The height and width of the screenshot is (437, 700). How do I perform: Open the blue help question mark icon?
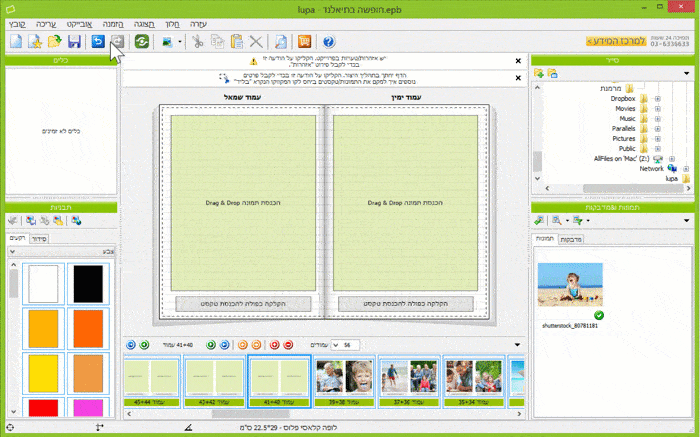(329, 42)
